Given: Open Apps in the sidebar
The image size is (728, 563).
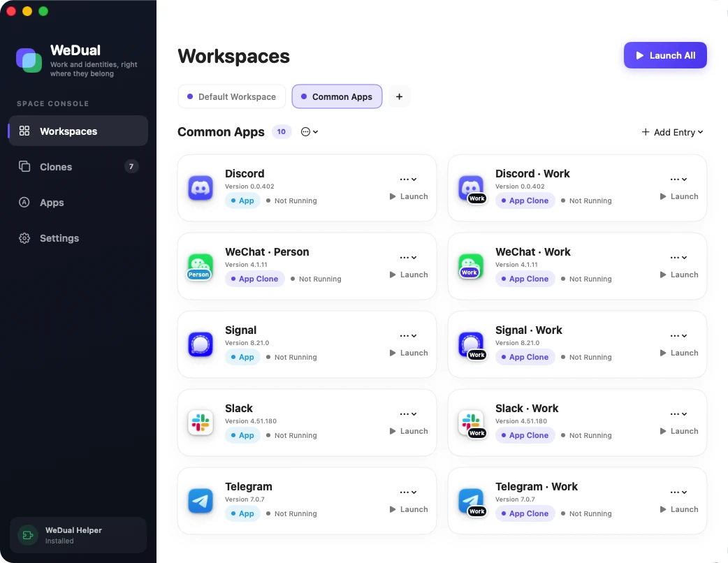Looking at the screenshot, I should pos(78,203).
